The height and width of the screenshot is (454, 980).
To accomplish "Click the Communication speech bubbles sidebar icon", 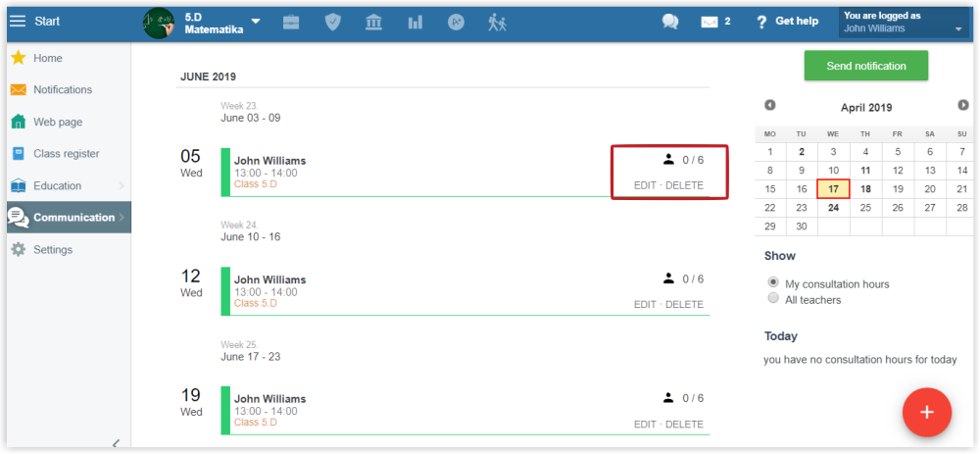I will point(18,217).
